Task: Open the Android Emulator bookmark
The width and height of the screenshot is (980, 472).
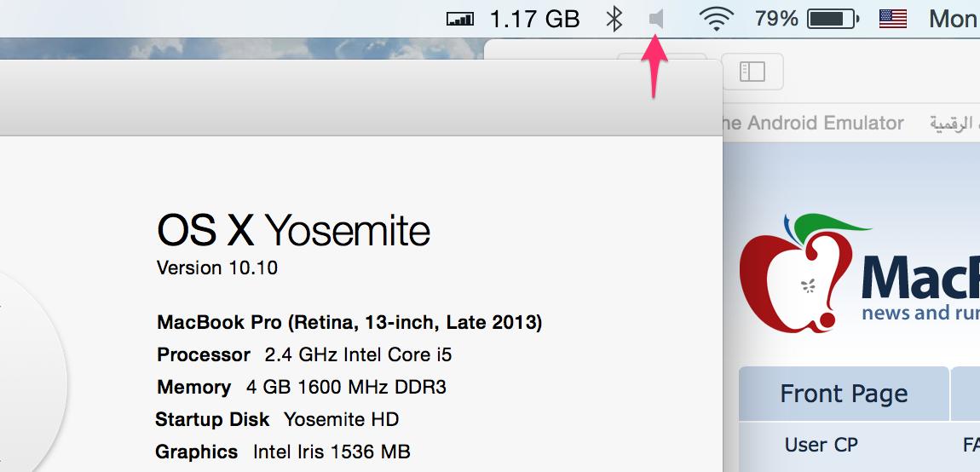Action: [812, 124]
